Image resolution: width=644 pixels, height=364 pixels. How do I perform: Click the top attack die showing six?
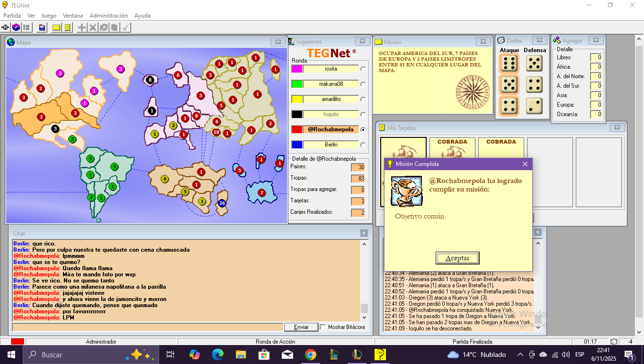tap(509, 64)
